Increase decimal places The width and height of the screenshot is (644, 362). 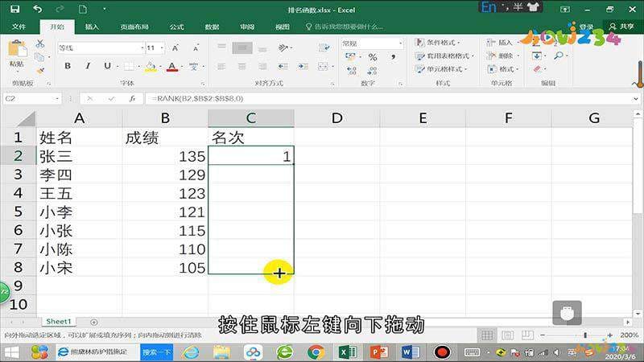(x=352, y=71)
